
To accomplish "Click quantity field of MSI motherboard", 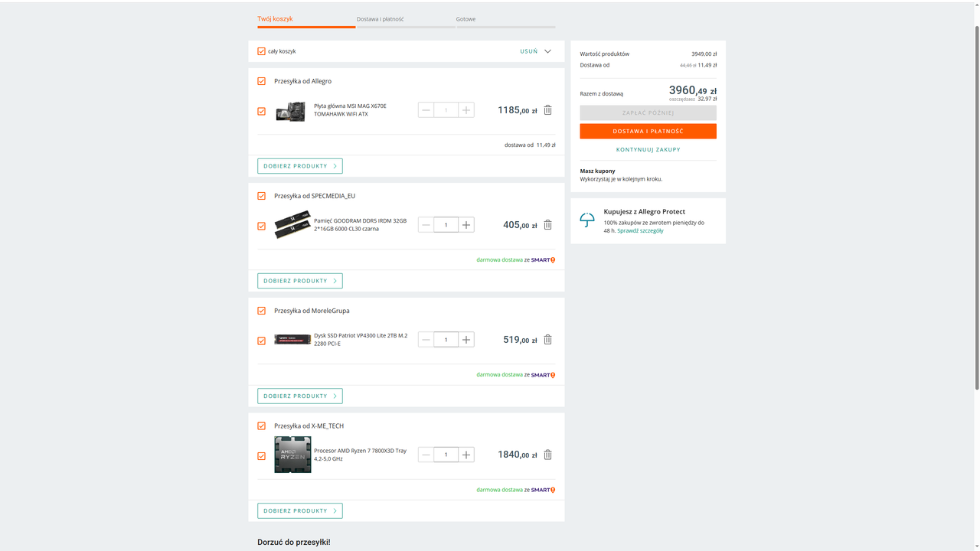I will click(446, 110).
